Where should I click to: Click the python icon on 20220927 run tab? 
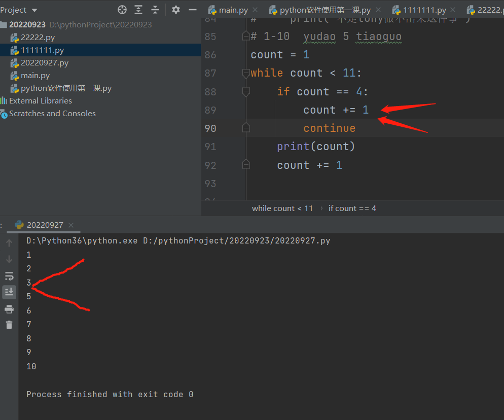19,225
